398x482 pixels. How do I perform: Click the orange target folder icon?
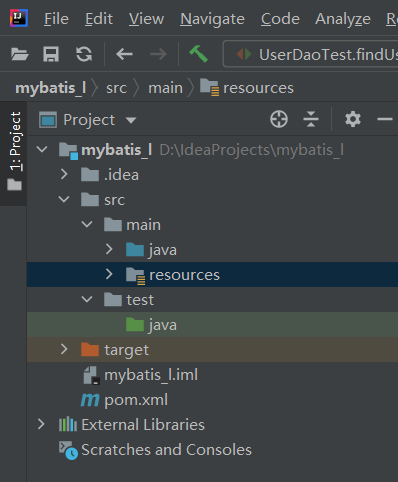pyautogui.click(x=90, y=349)
